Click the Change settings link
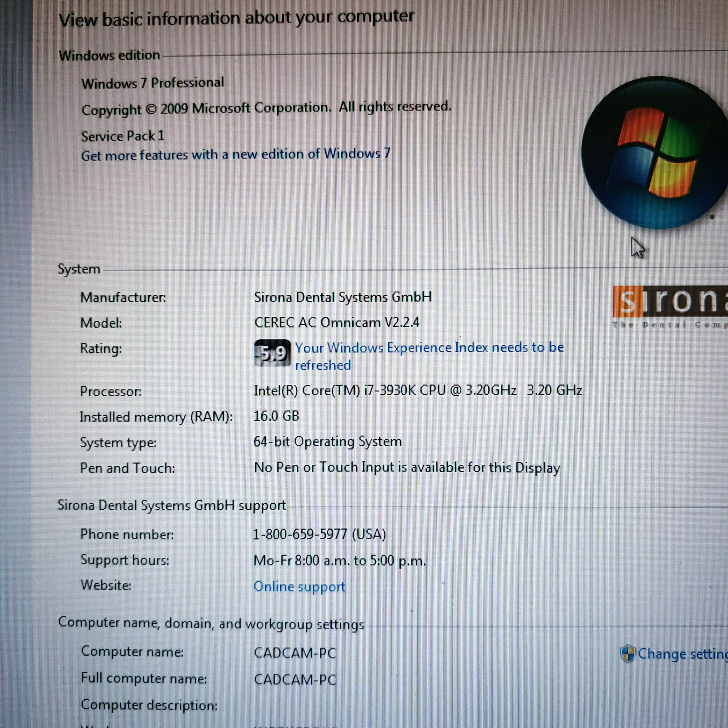Viewport: 728px width, 728px height. [x=682, y=654]
